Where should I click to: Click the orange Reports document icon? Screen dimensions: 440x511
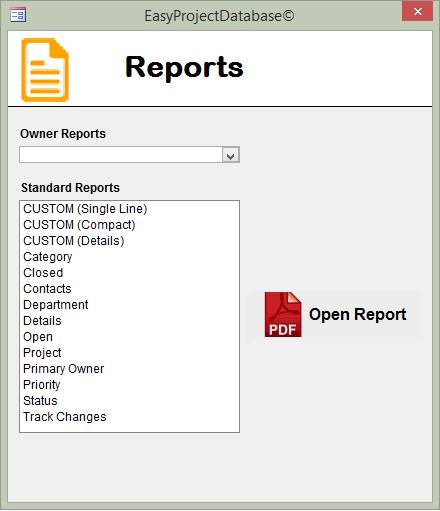[x=45, y=70]
